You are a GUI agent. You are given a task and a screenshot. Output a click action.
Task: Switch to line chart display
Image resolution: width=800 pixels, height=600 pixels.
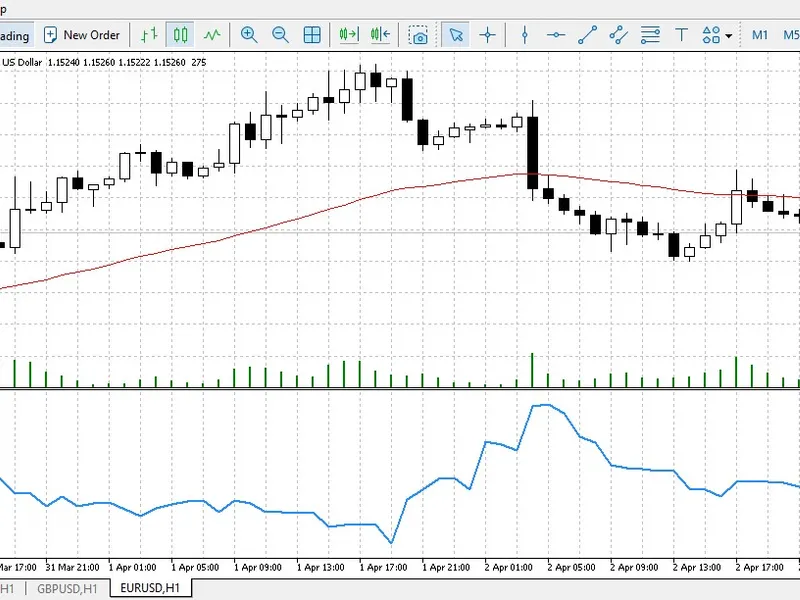(x=212, y=35)
